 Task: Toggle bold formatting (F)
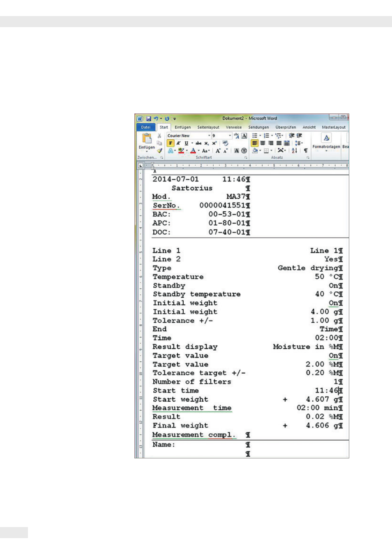coord(171,143)
